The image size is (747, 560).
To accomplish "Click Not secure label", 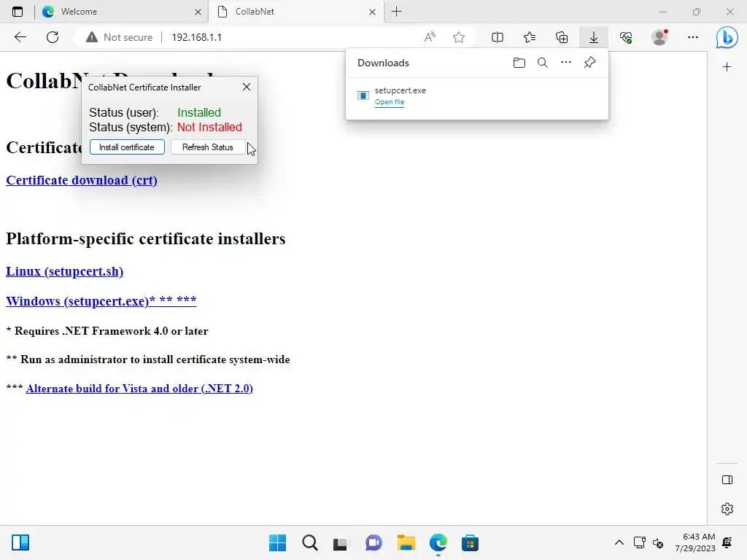I will coord(128,37).
